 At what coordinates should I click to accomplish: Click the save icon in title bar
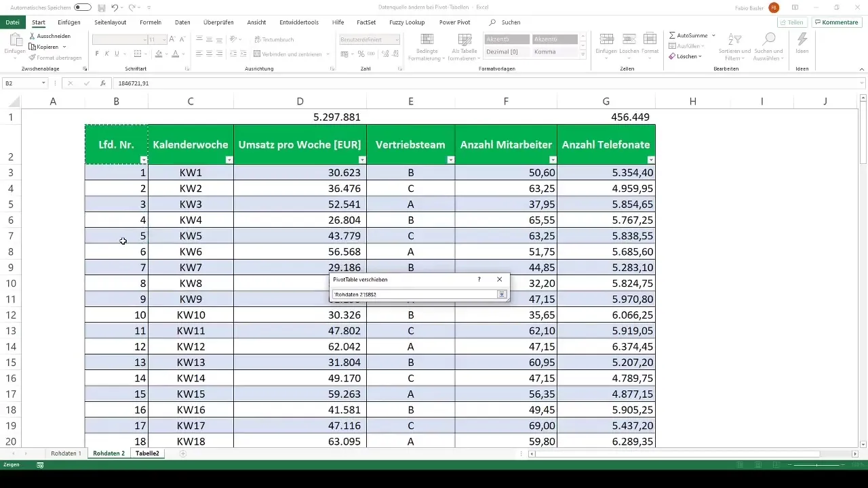pos(101,7)
